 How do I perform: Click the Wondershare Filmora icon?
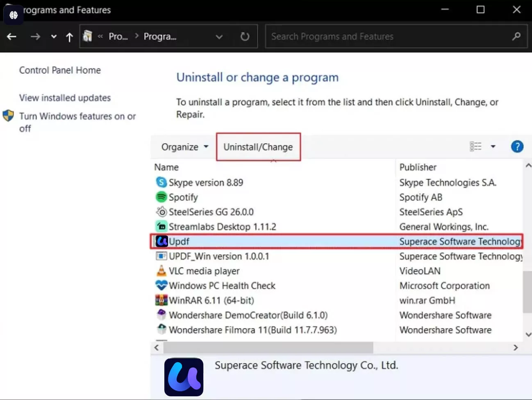161,329
